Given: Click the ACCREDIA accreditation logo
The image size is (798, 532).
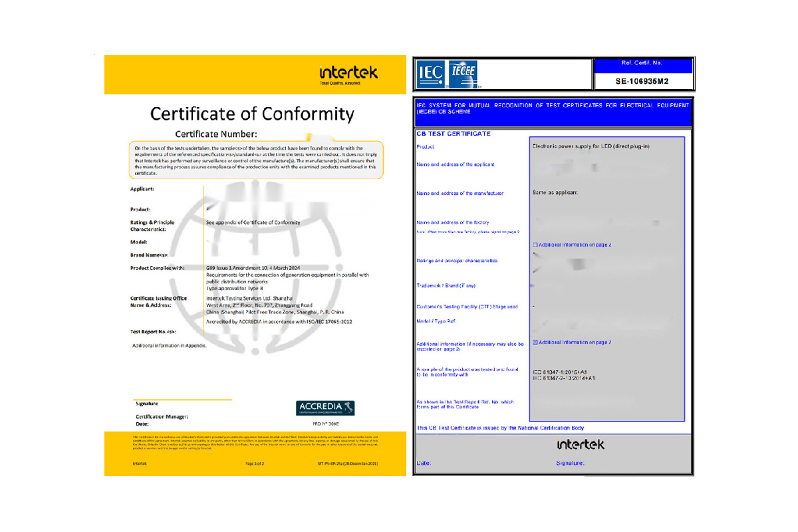Looking at the screenshot, I should tap(325, 408).
